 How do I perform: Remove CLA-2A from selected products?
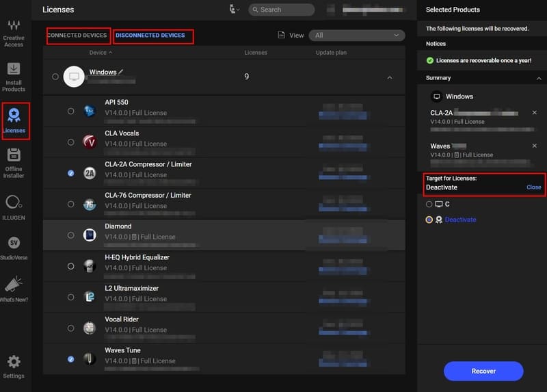tap(534, 112)
